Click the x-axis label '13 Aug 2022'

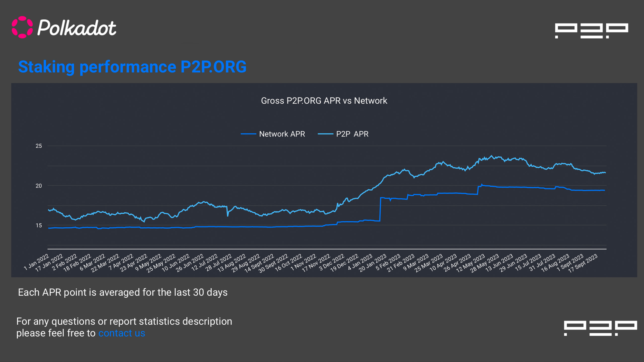232,263
